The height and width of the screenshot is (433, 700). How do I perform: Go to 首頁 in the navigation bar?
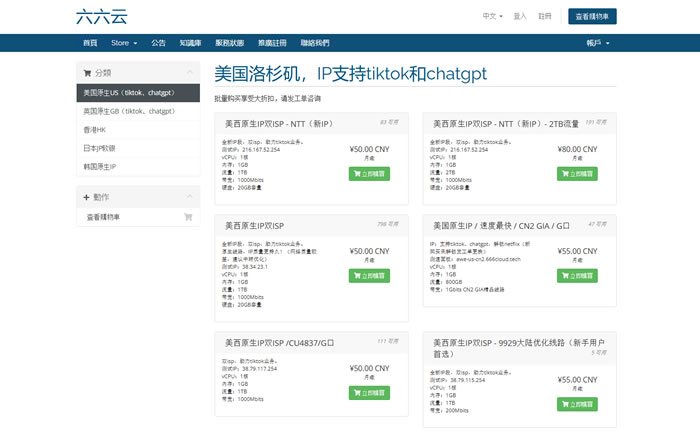(90, 43)
